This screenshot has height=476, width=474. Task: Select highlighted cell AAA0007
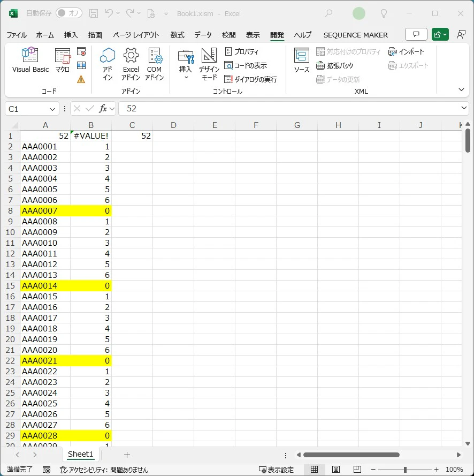45,210
